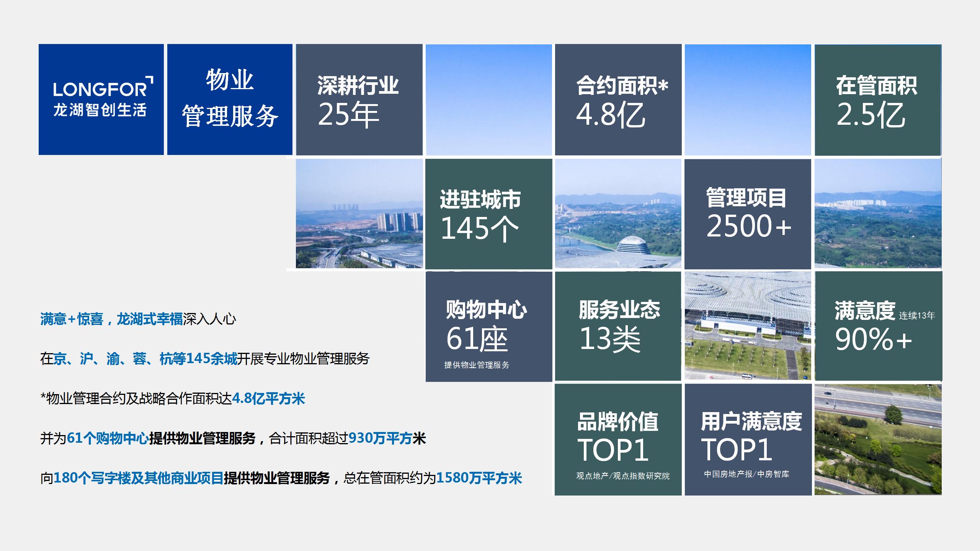Click the 用户满意度 TOP1 tile
The height and width of the screenshot is (551, 980).
(748, 440)
